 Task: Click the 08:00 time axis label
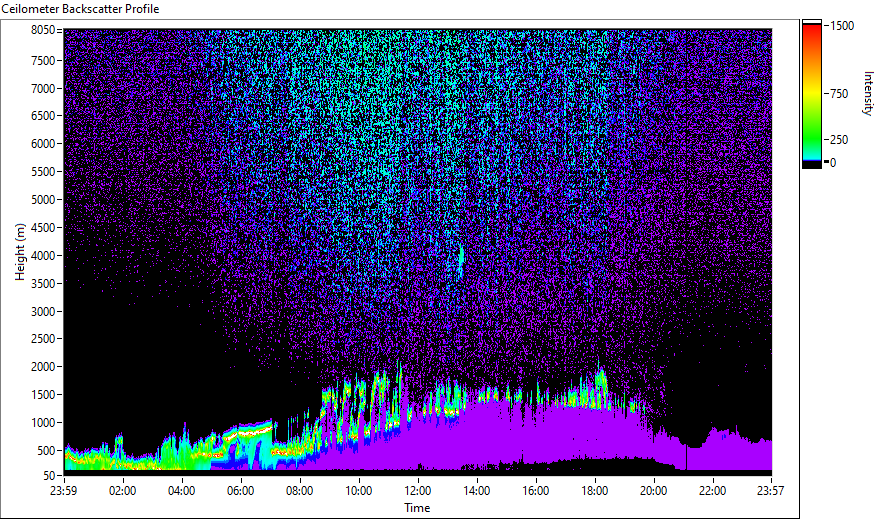click(300, 491)
